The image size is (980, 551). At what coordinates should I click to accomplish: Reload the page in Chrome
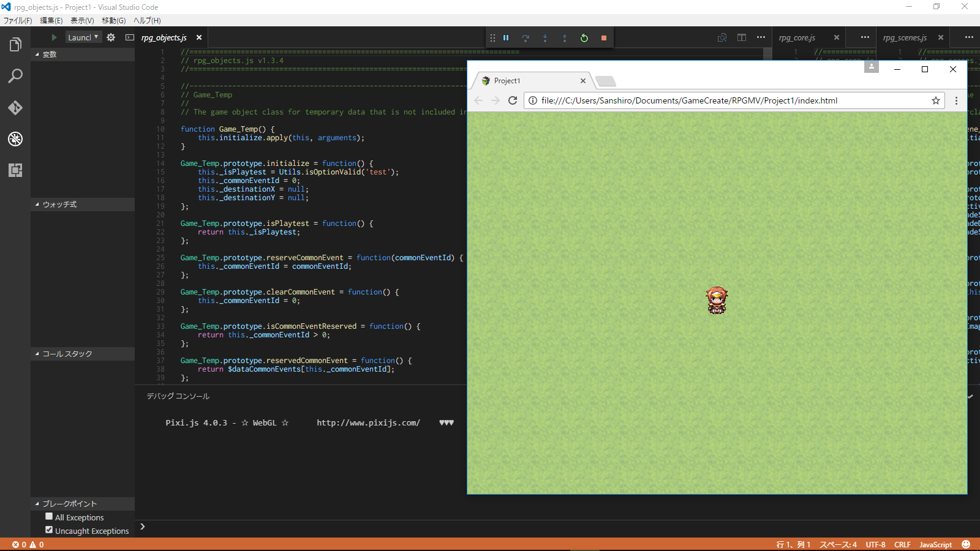(x=513, y=100)
